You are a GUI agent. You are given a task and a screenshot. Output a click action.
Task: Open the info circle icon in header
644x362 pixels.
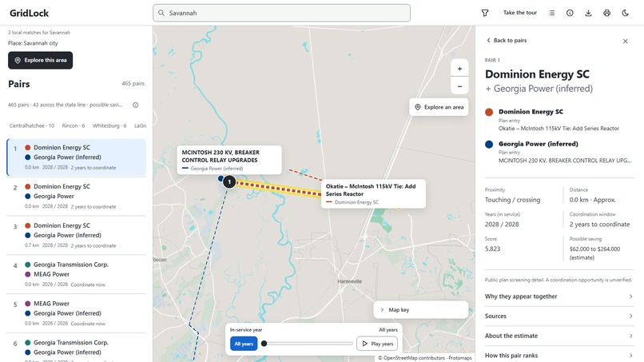click(570, 13)
